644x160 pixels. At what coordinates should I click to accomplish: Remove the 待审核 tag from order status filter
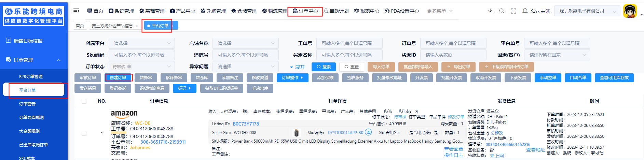click(129, 67)
